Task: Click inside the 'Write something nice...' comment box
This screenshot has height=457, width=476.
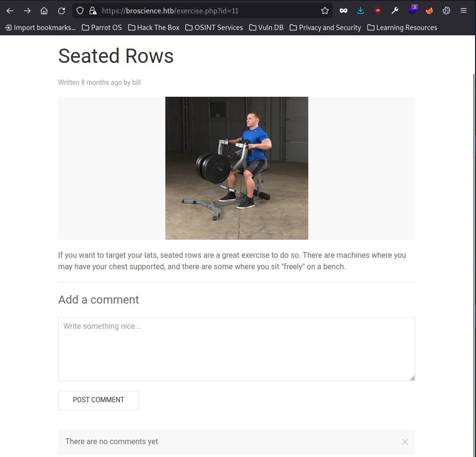Action: (x=236, y=348)
